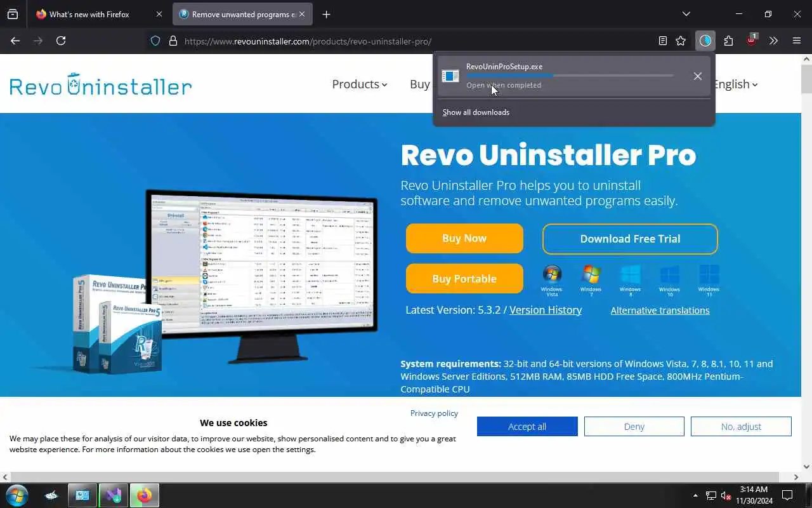Open the Firefox hamburger application menu

click(797, 41)
